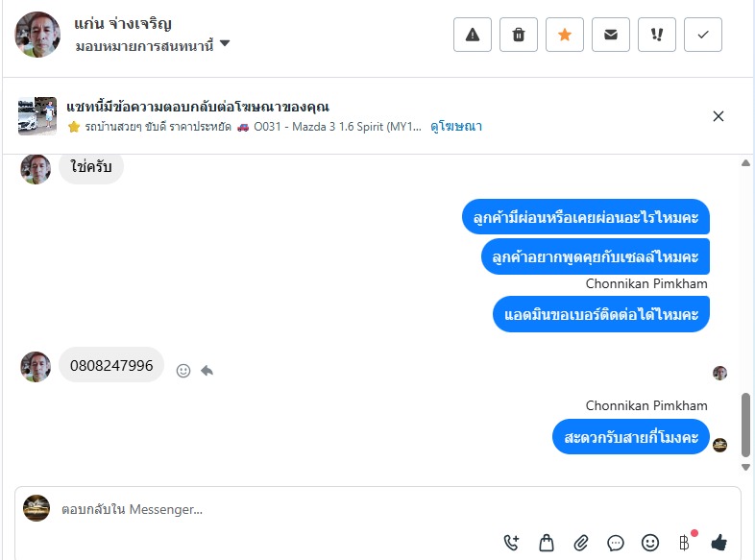This screenshot has height=560, width=755.
Task: Mark conversation unread with envelope icon
Action: [x=611, y=35]
